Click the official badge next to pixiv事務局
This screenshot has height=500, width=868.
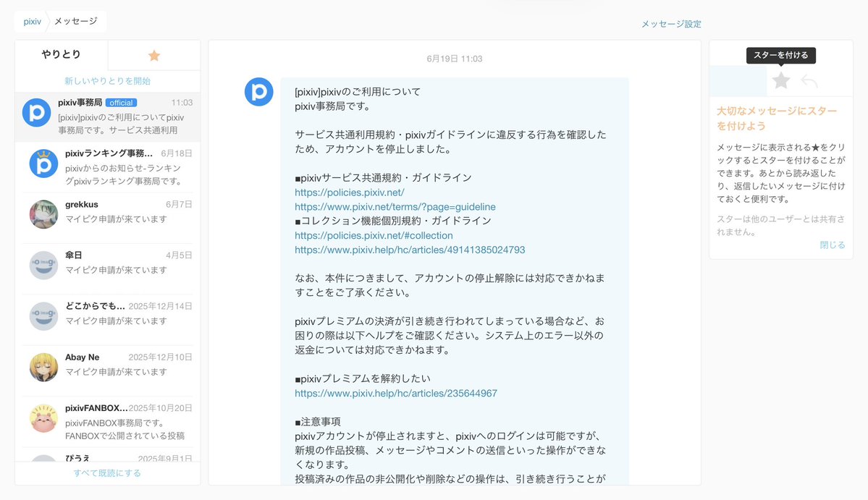[x=121, y=103]
